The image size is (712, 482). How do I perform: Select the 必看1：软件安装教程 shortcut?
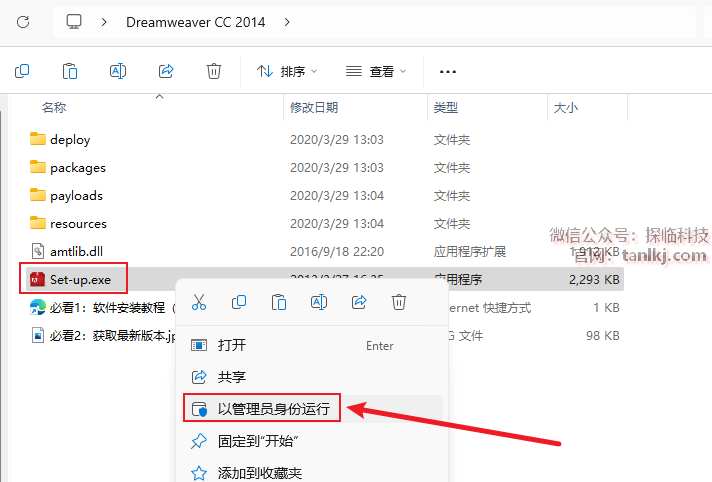(x=107, y=308)
